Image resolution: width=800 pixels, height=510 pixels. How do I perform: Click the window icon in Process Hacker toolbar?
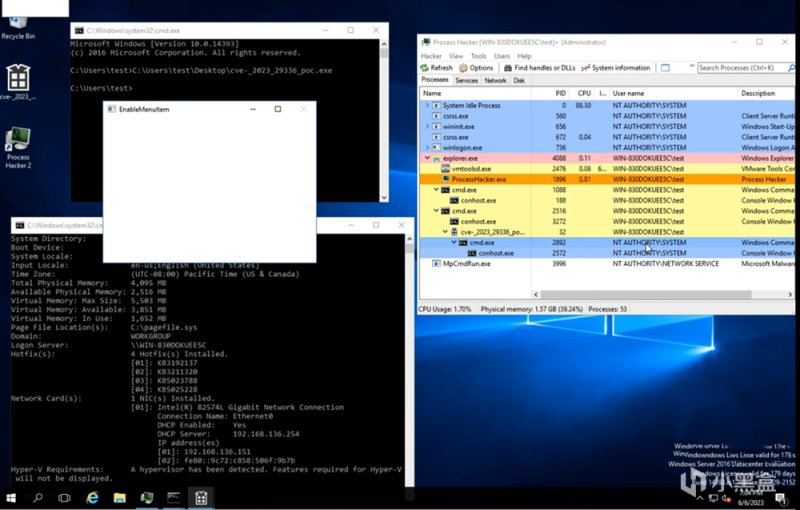pos(665,68)
